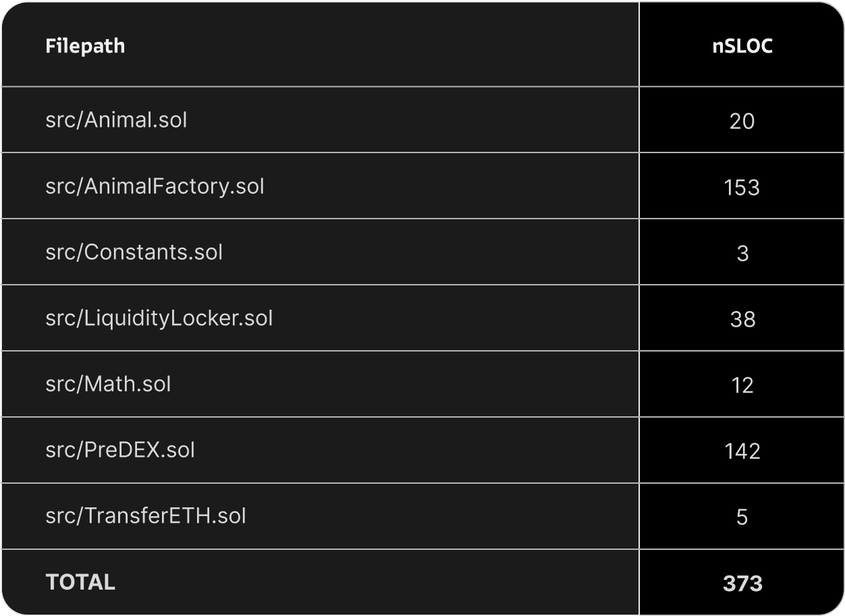Click the nSLOC value 142
Image resolution: width=845 pixels, height=616 pixels.
click(x=742, y=451)
